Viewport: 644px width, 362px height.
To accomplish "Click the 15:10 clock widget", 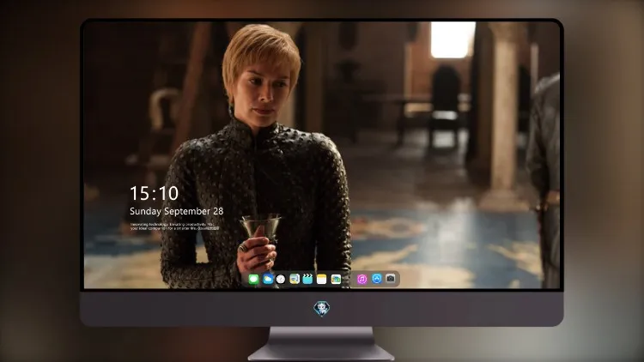I will [154, 193].
